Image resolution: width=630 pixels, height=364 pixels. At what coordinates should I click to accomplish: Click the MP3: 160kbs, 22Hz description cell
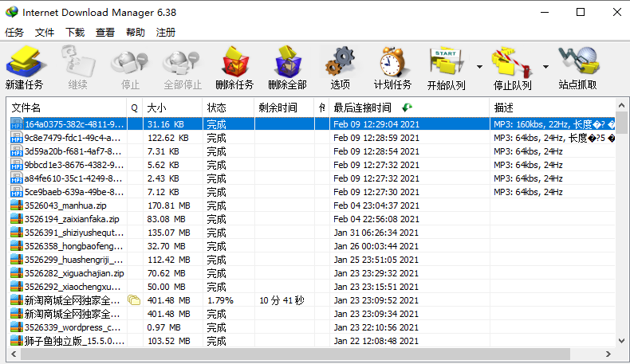pyautogui.click(x=554, y=124)
